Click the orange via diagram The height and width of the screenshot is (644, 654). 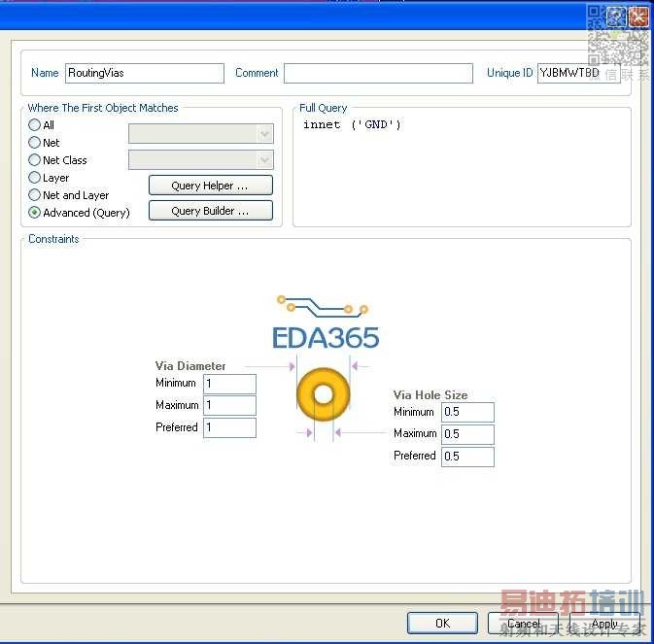pyautogui.click(x=324, y=394)
